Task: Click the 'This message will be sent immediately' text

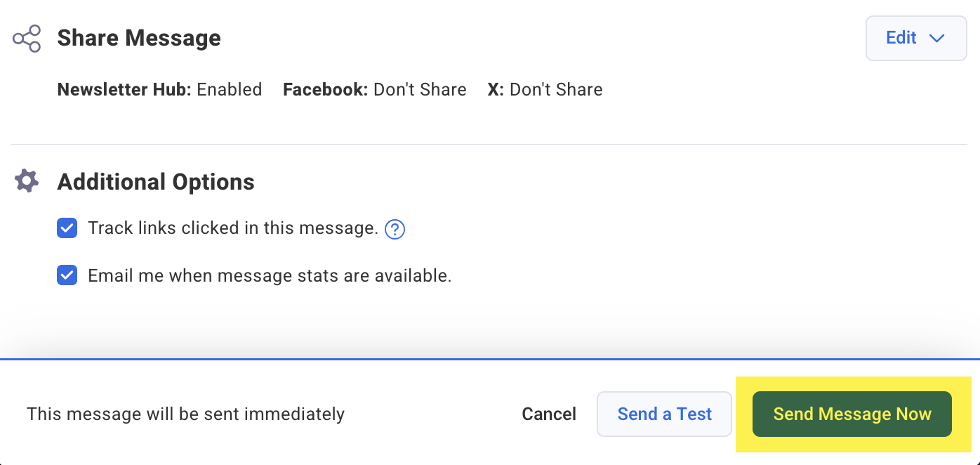Action: tap(185, 414)
